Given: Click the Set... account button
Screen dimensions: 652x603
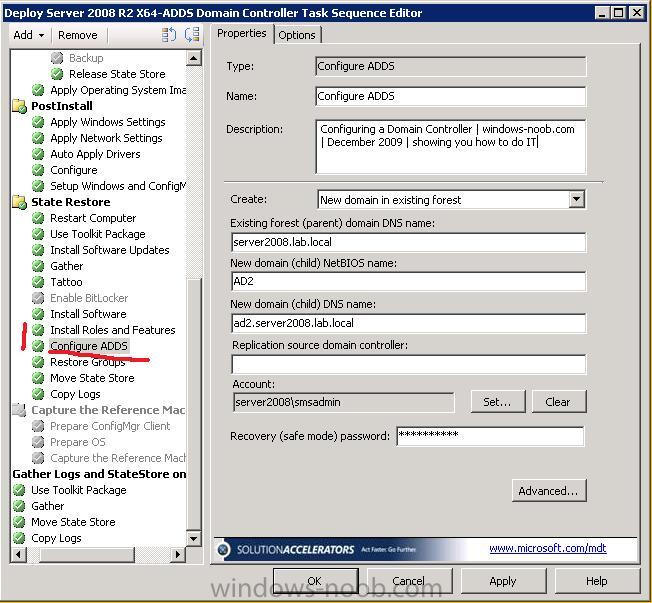Looking at the screenshot, I should coord(498,402).
